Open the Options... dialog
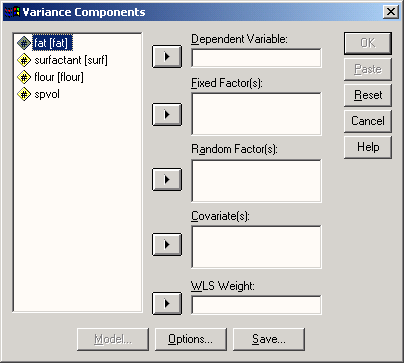 (191, 339)
